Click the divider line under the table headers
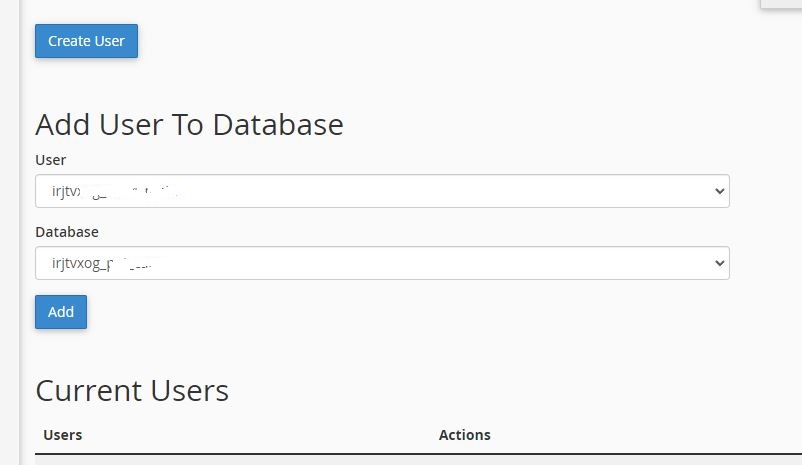This screenshot has height=465, width=802. (x=400, y=455)
